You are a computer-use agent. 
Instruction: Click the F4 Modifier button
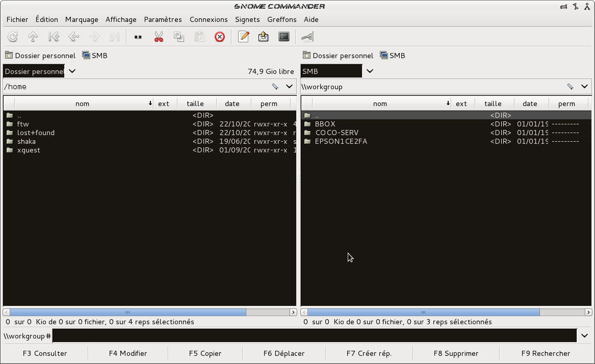click(x=128, y=353)
